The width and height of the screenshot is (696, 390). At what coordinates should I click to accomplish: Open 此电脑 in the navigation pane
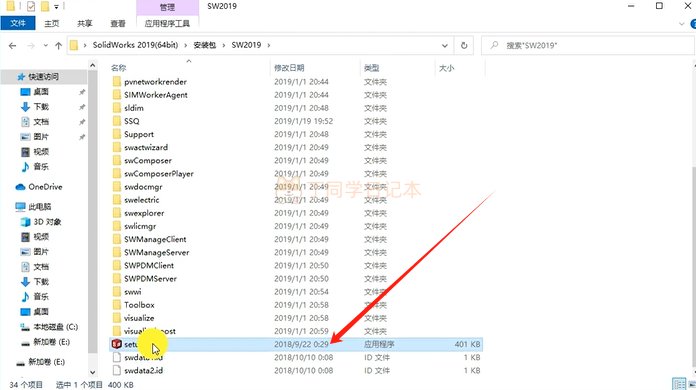tap(40, 207)
